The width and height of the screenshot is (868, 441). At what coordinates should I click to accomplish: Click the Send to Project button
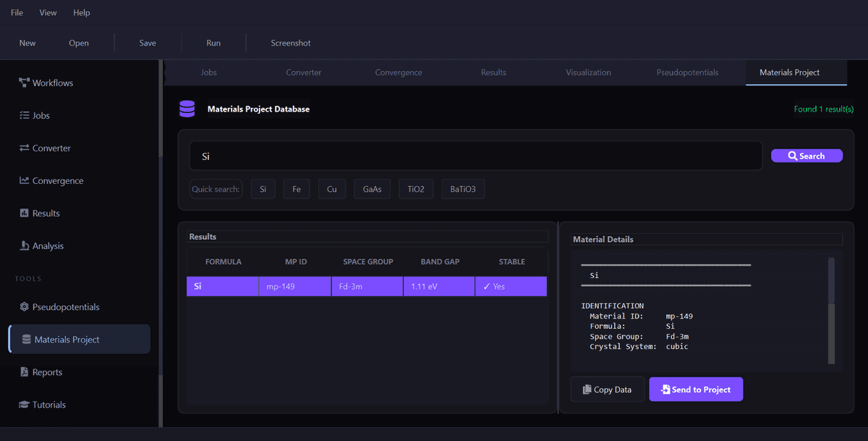[696, 390]
